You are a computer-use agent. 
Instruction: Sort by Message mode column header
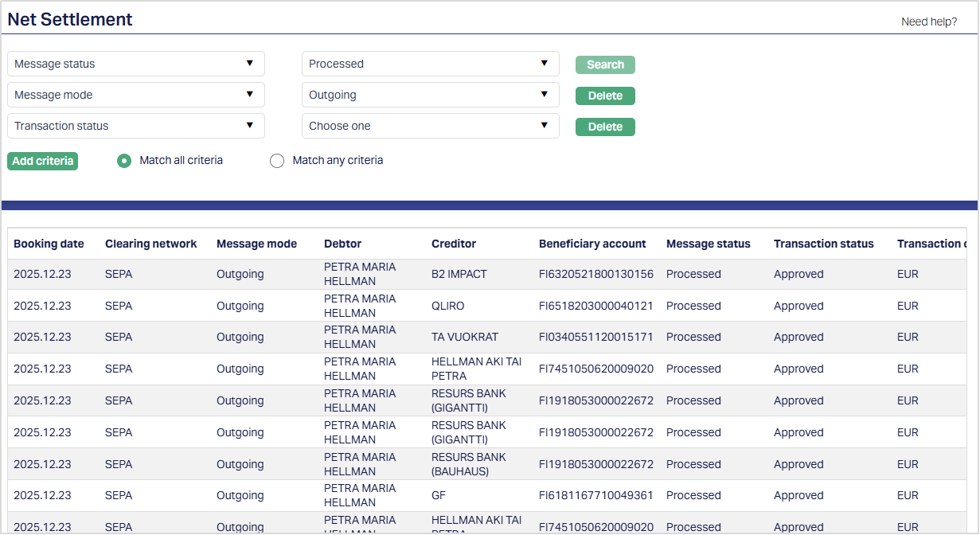pos(256,244)
